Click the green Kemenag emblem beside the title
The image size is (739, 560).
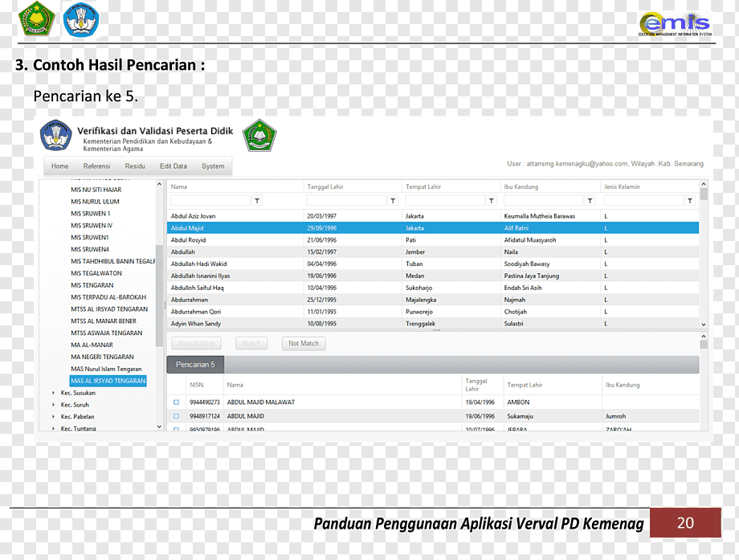point(259,136)
